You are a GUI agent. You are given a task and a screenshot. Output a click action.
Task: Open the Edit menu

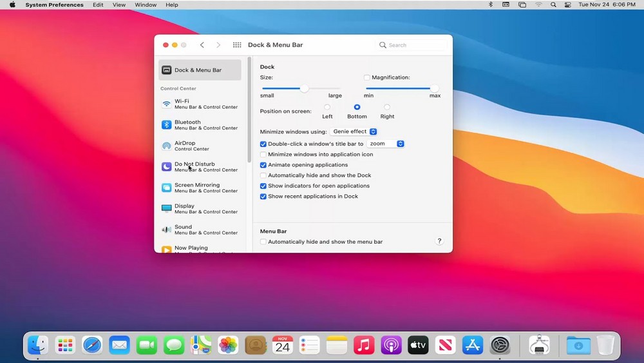tap(98, 5)
